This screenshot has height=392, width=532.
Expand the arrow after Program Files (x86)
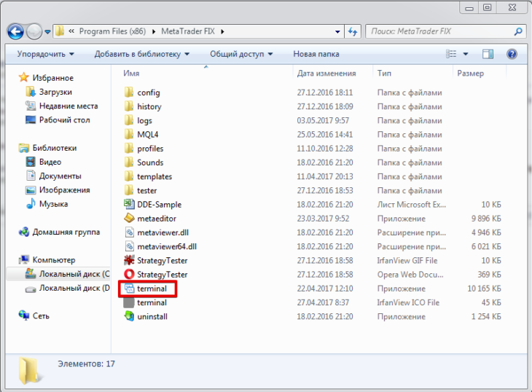pyautogui.click(x=154, y=31)
